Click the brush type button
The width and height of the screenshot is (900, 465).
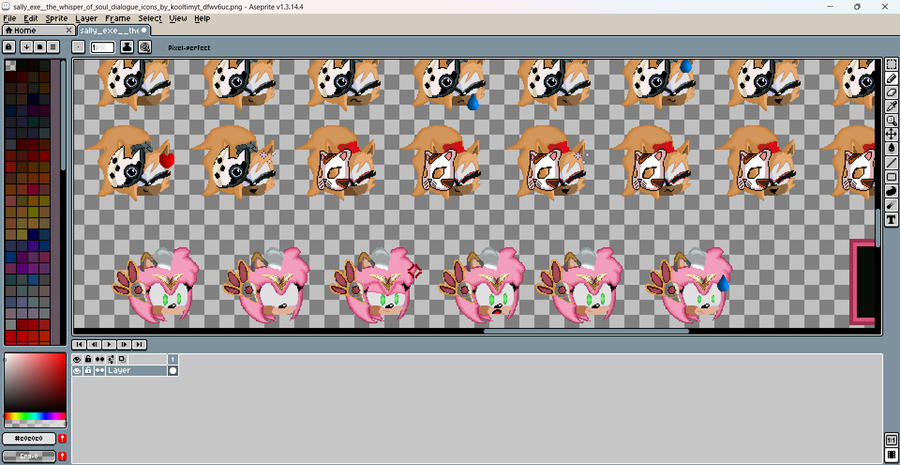coord(78,47)
